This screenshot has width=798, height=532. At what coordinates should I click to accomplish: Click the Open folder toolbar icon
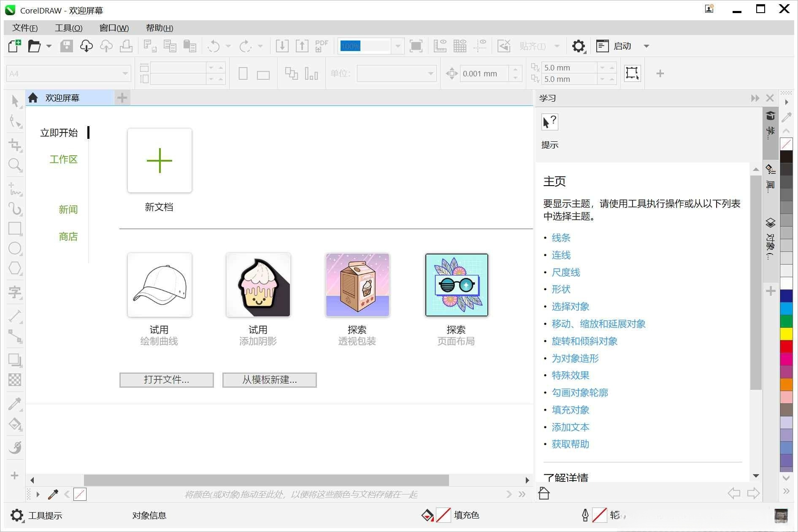[x=34, y=46]
